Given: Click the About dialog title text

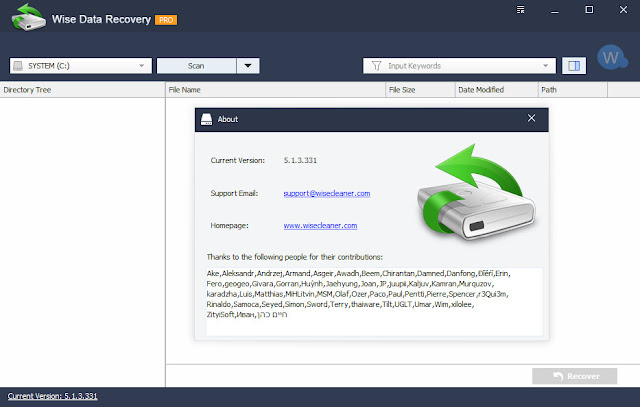Looking at the screenshot, I should tap(228, 119).
